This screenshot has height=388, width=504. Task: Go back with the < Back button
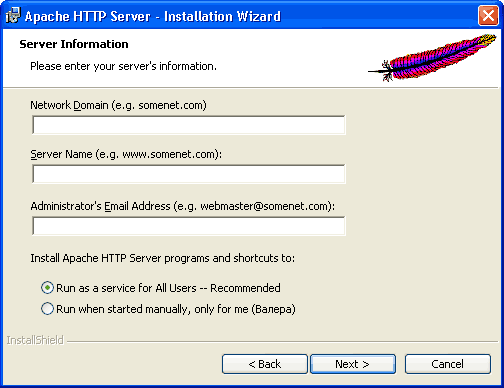coord(265,364)
